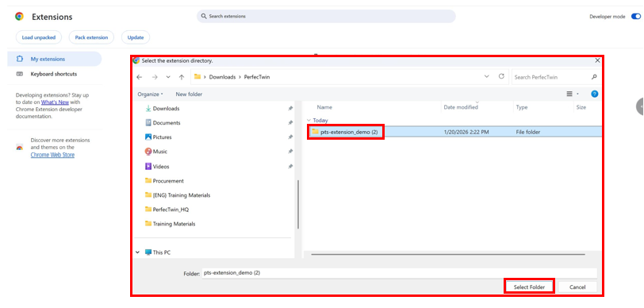The image size is (644, 308).
Task: Open recent locations dropdown chevron
Action: click(x=168, y=77)
